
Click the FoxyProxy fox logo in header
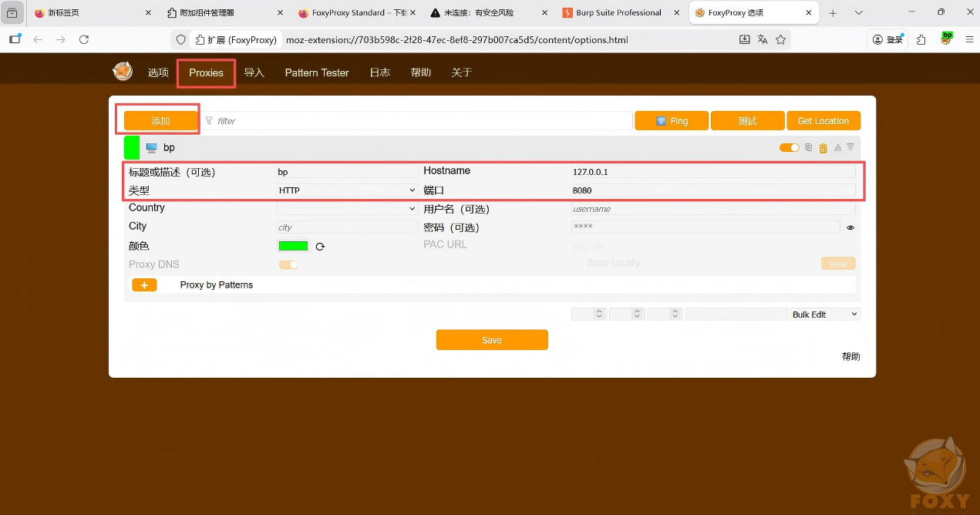tap(123, 72)
